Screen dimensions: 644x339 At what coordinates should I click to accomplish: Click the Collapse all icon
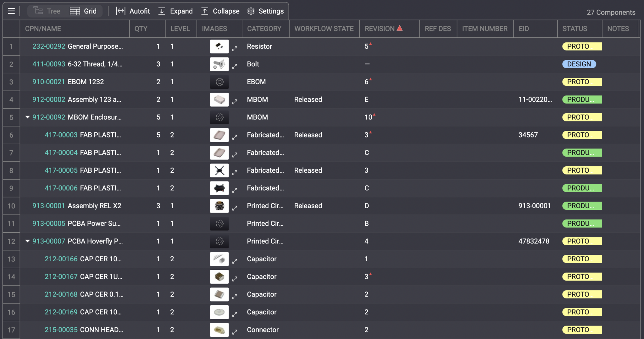point(205,11)
